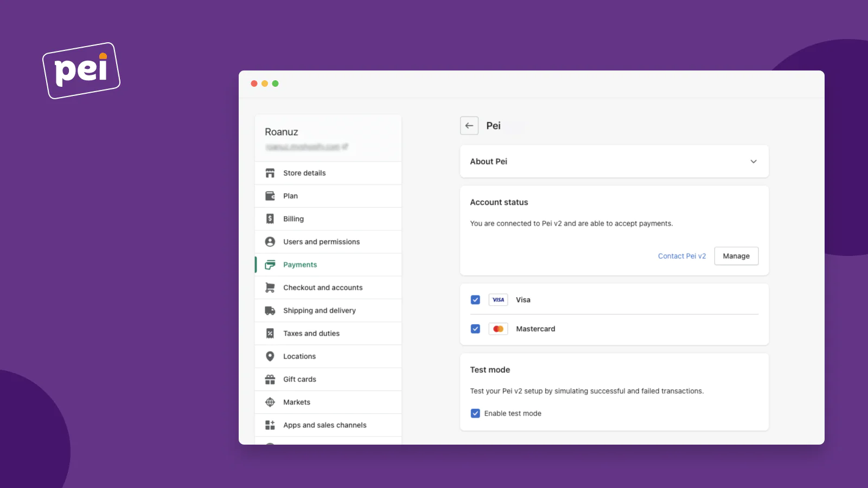Uncheck the Mastercard payment checkbox

pyautogui.click(x=475, y=329)
